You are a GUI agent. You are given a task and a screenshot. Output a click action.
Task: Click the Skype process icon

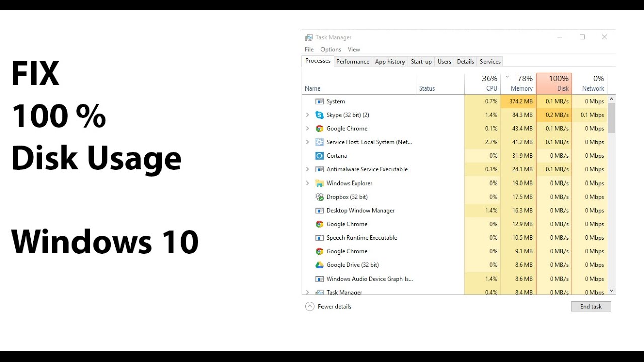coord(319,115)
